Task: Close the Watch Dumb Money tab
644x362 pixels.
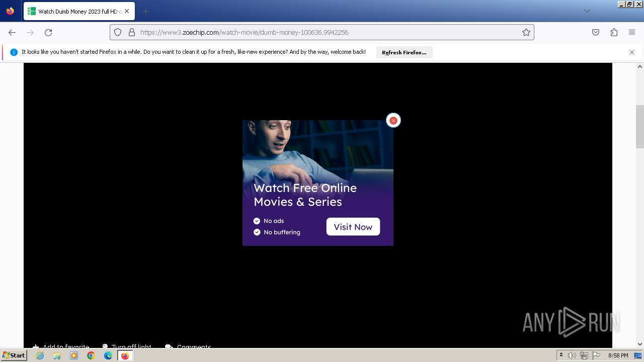Action: pos(126,11)
